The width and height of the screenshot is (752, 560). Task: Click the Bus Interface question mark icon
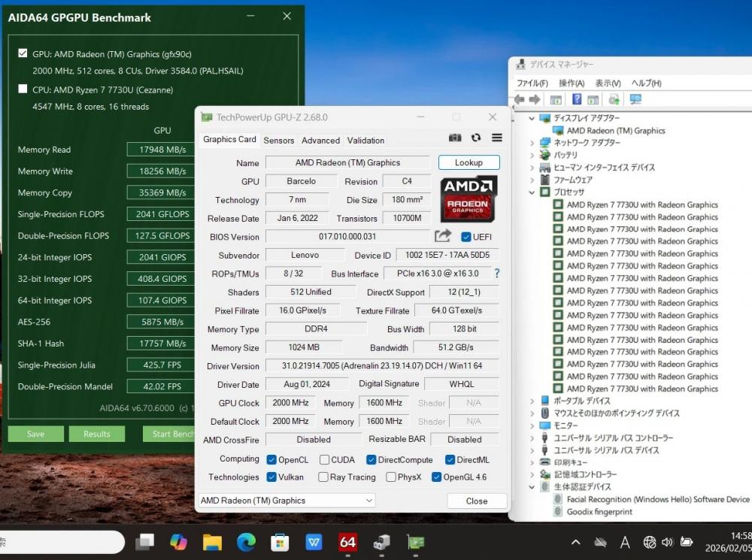point(496,274)
